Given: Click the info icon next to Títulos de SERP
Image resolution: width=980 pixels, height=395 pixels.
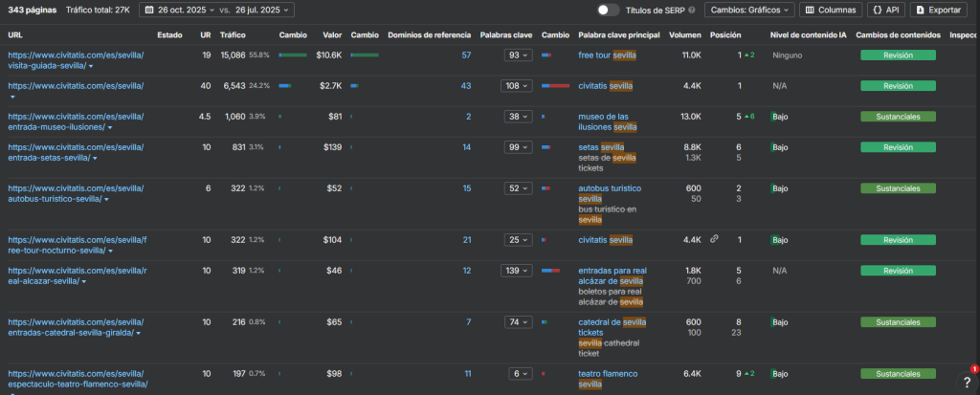Looking at the screenshot, I should pyautogui.click(x=692, y=10).
